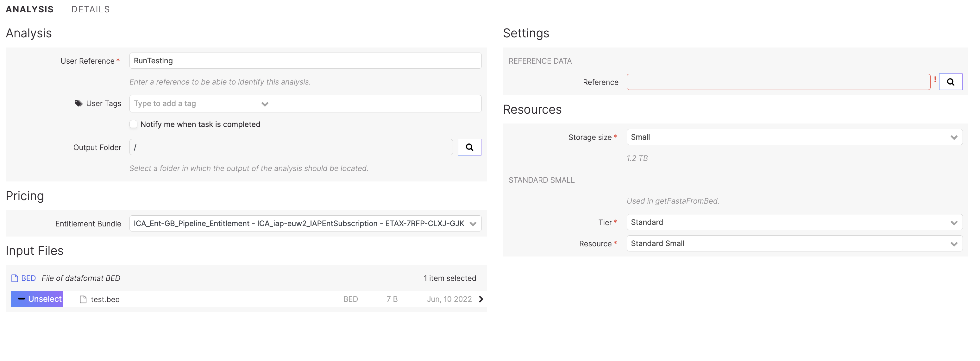This screenshot has width=980, height=361.
Task: Select the test.bed file name
Action: pyautogui.click(x=105, y=299)
